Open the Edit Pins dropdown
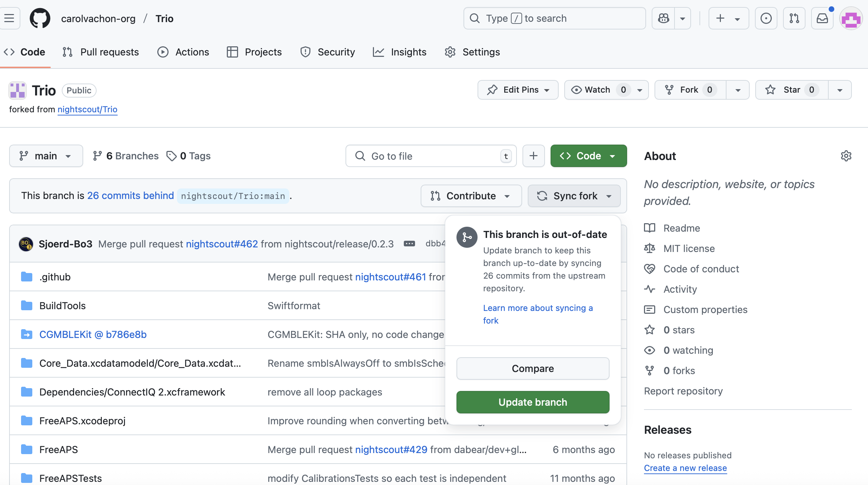This screenshot has height=485, width=868. click(x=518, y=90)
